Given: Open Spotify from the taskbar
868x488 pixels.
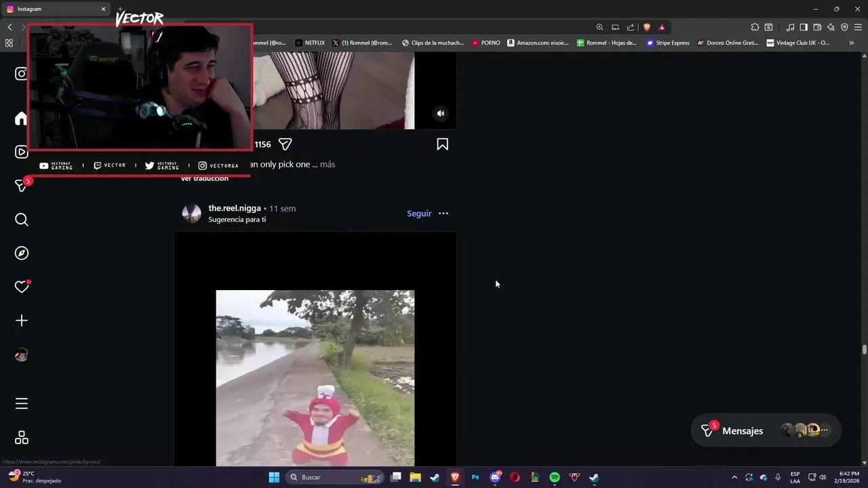Looking at the screenshot, I should [555, 477].
